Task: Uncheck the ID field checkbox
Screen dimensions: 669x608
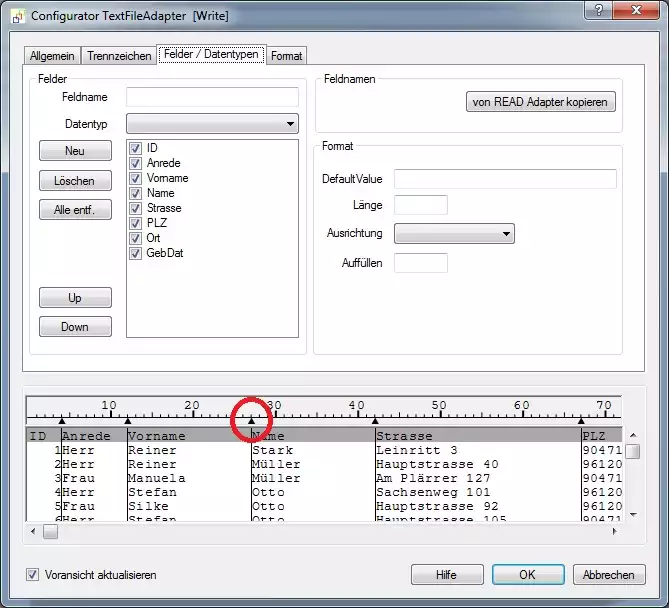Action: coord(136,148)
